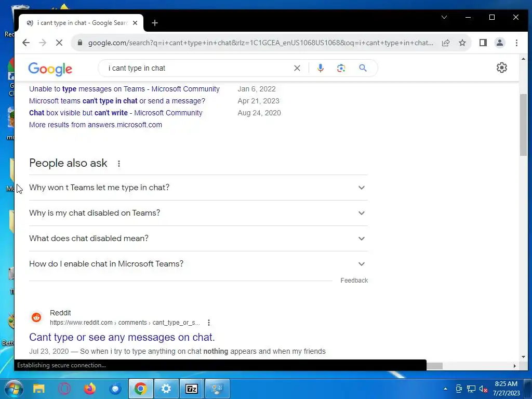Click the forward navigation arrow
Image resolution: width=532 pixels, height=399 pixels.
[x=43, y=43]
